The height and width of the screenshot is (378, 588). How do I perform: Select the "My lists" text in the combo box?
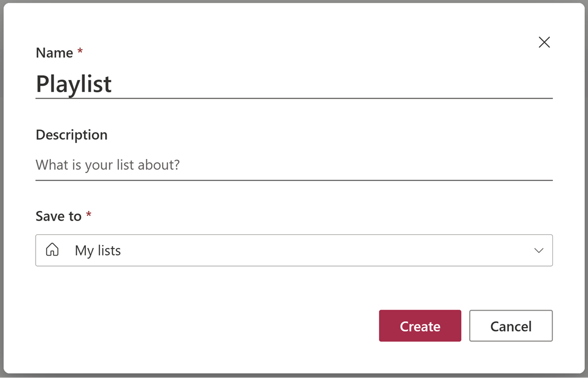(x=98, y=251)
